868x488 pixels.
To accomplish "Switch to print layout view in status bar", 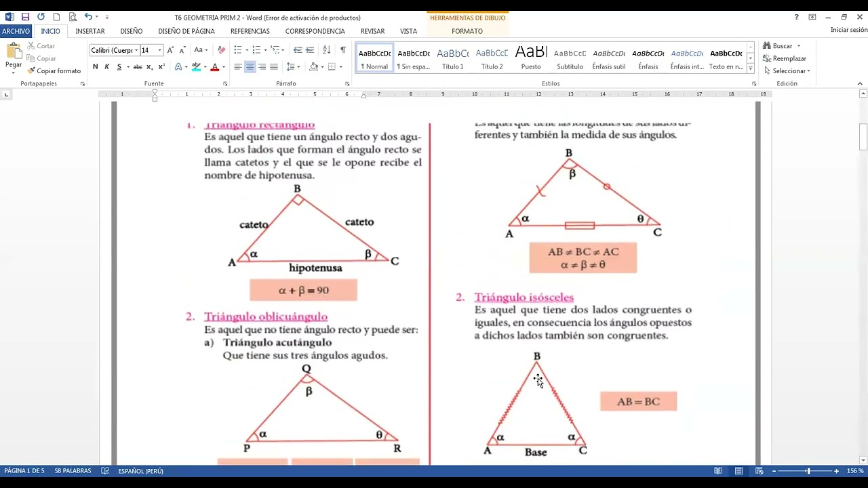I will [x=739, y=471].
